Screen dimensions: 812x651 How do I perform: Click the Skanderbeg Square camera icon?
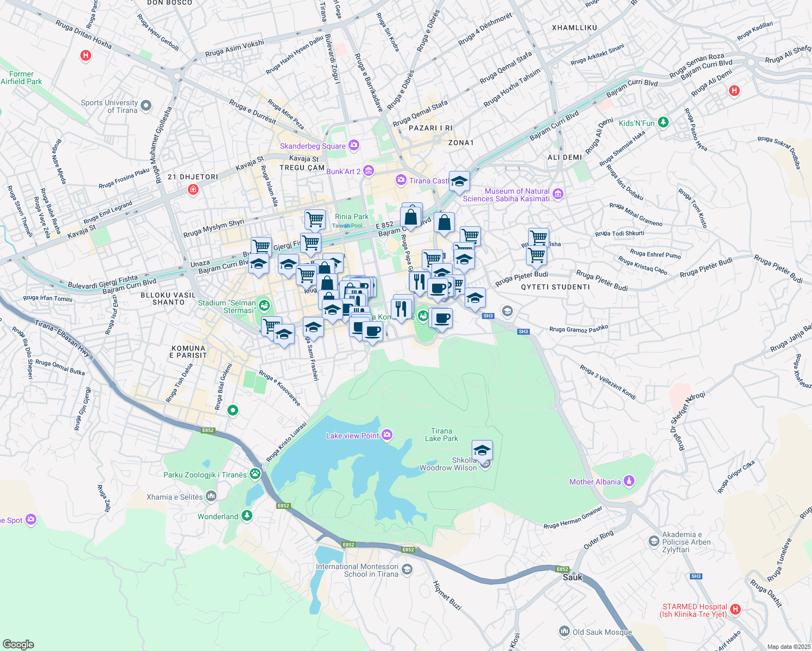pos(354,145)
